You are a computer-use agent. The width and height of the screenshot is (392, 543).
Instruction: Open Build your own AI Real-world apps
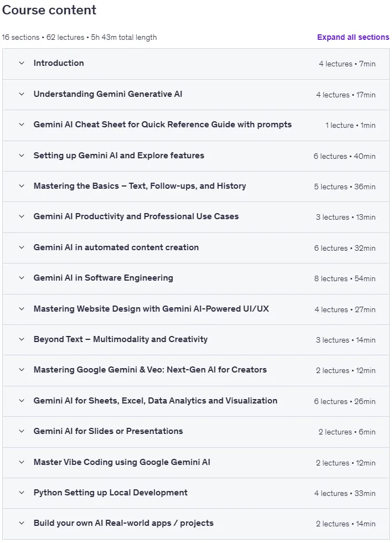(x=123, y=523)
